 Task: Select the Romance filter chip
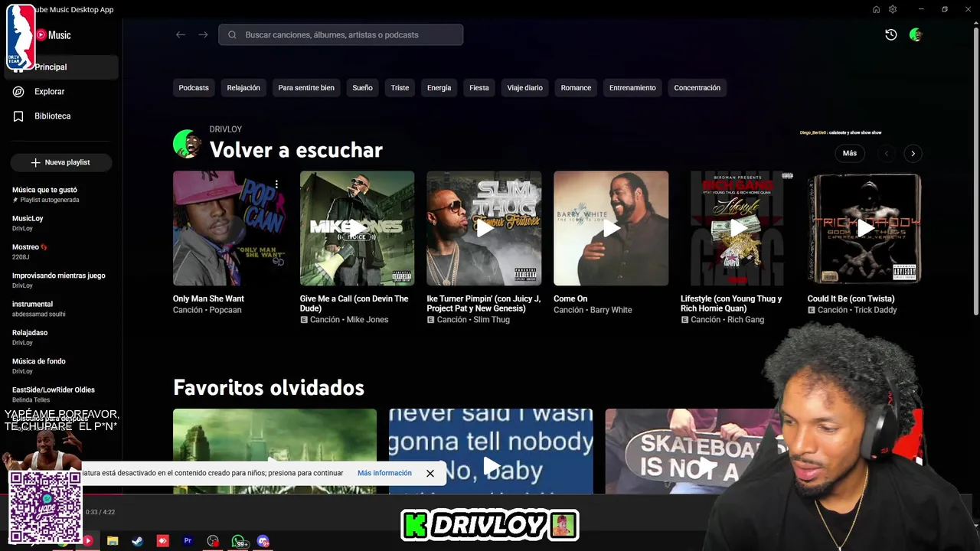576,88
